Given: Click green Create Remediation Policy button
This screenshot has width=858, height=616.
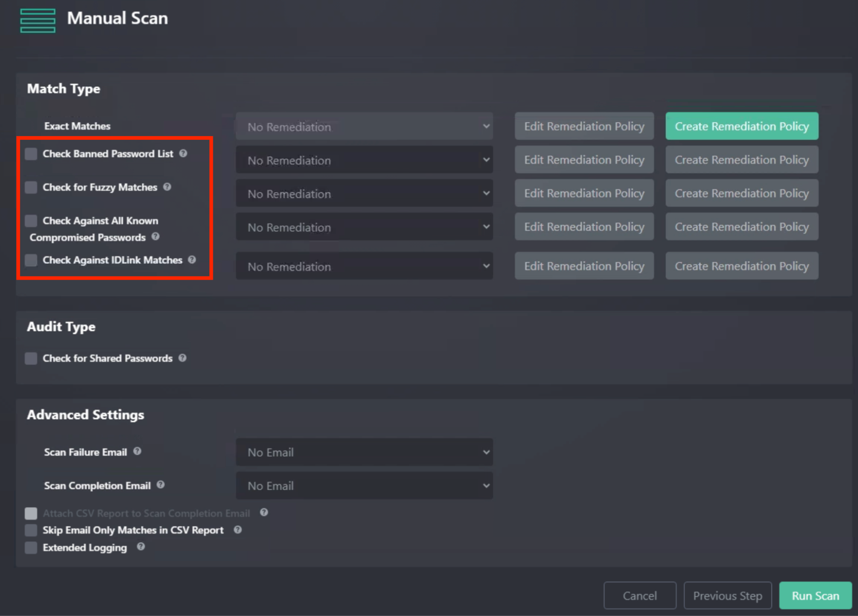Looking at the screenshot, I should click(x=741, y=126).
